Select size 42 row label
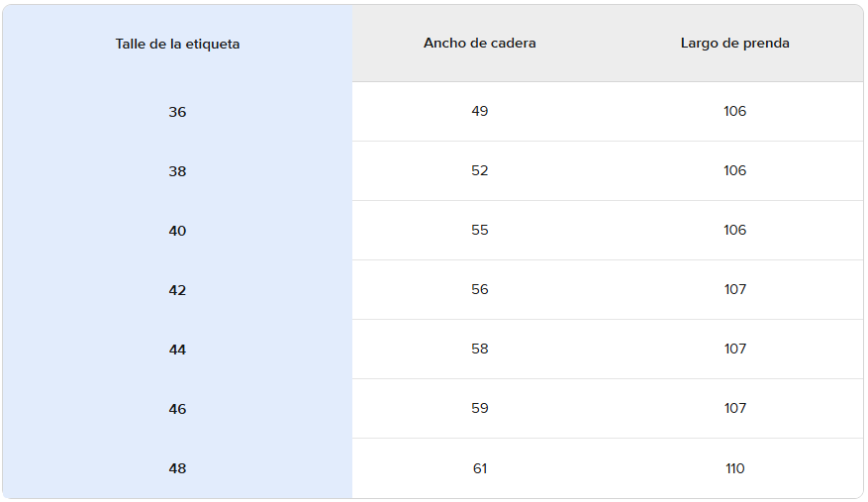 click(177, 290)
